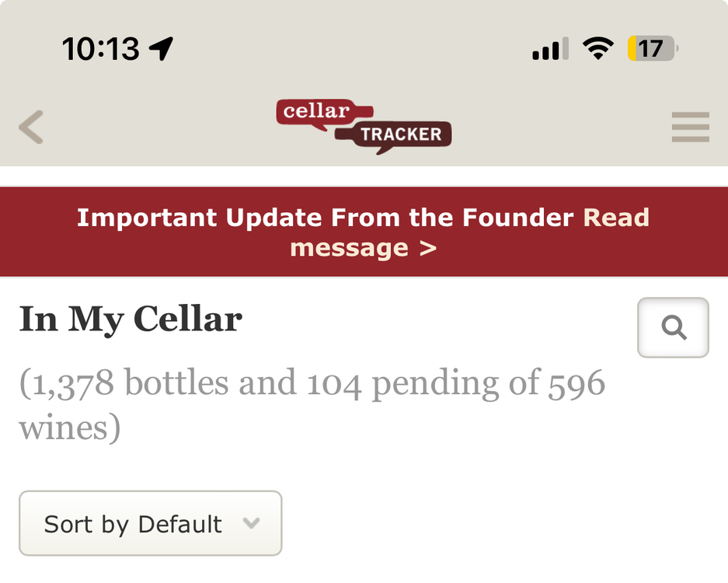This screenshot has width=728, height=583.
Task: Tap the location services arrow icon
Action: coord(161,50)
